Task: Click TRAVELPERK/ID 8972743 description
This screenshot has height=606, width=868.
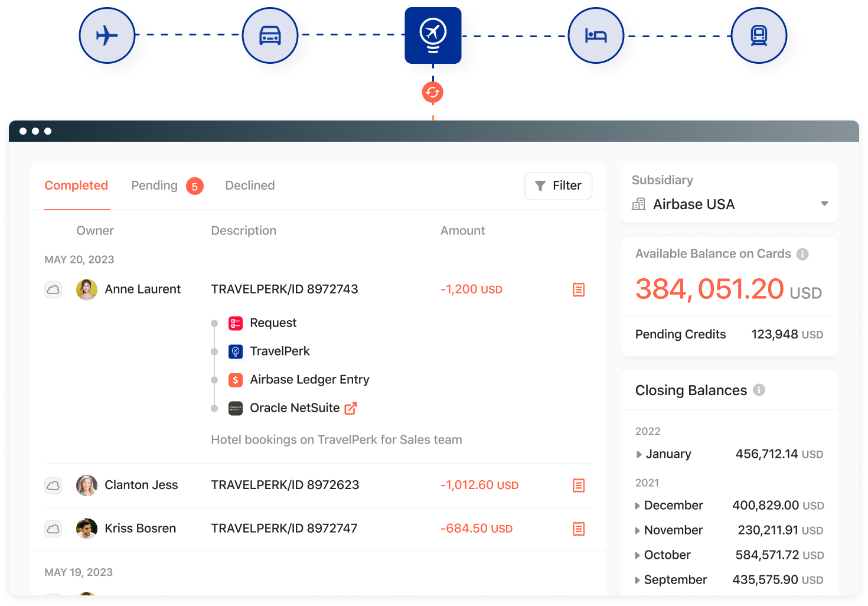Action: [x=285, y=289]
